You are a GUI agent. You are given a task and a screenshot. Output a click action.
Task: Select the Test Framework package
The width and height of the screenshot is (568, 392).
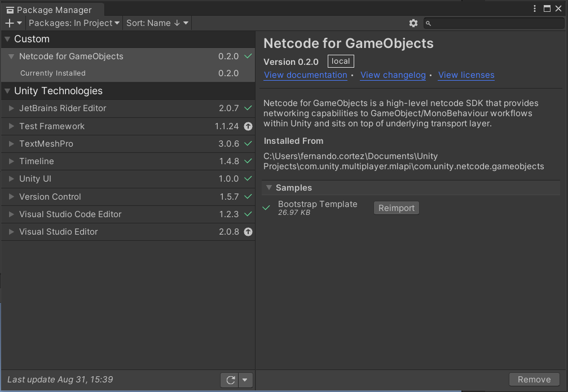point(128,126)
